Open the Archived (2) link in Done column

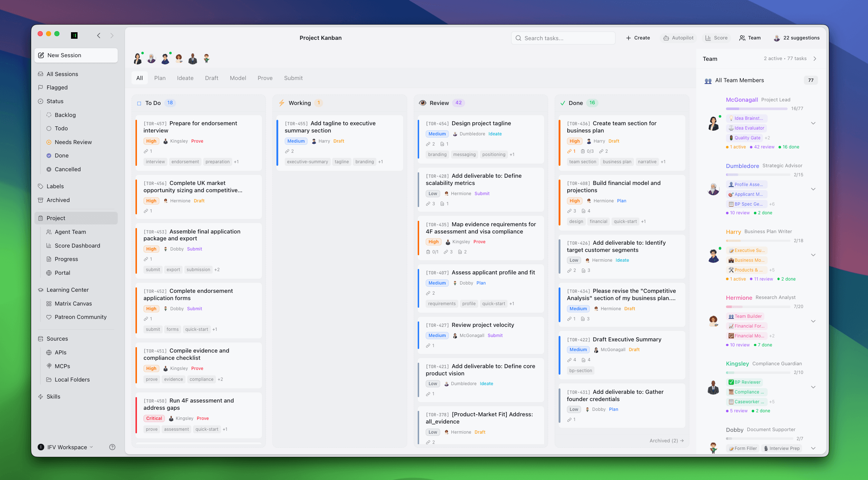pos(666,441)
